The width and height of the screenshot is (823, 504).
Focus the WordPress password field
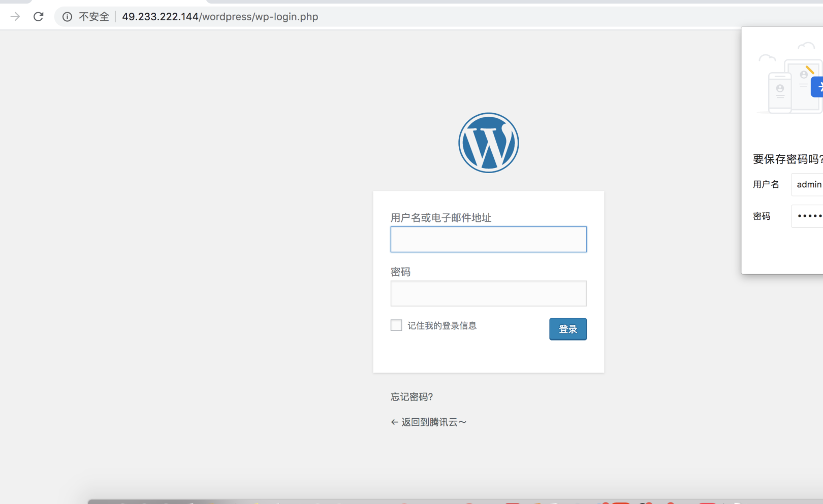click(x=489, y=293)
